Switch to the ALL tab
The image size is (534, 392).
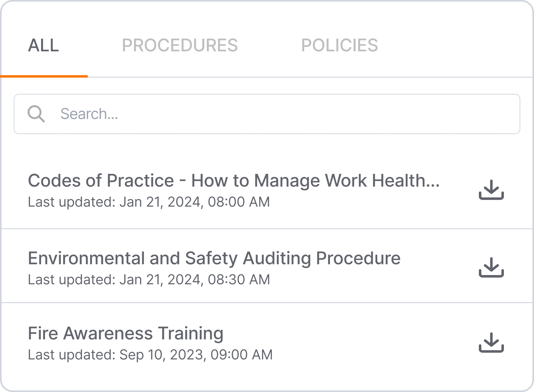point(43,46)
